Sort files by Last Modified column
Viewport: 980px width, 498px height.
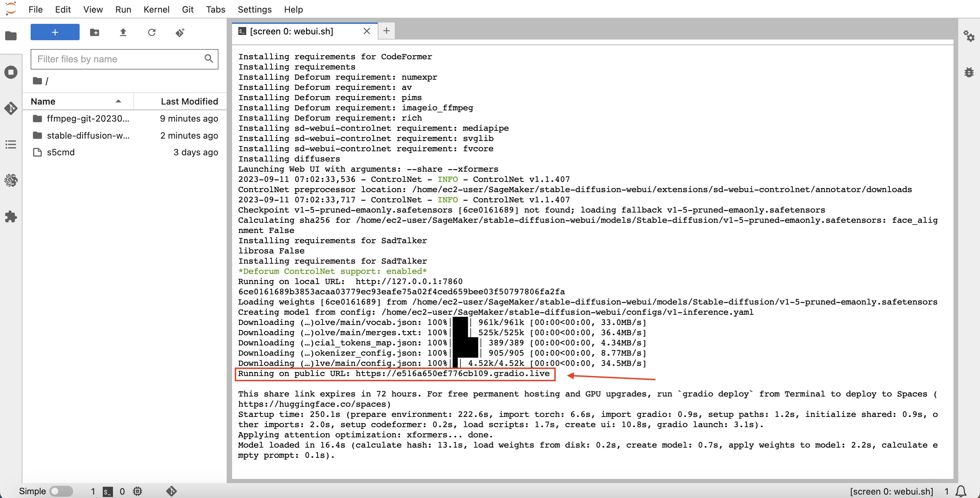click(189, 101)
